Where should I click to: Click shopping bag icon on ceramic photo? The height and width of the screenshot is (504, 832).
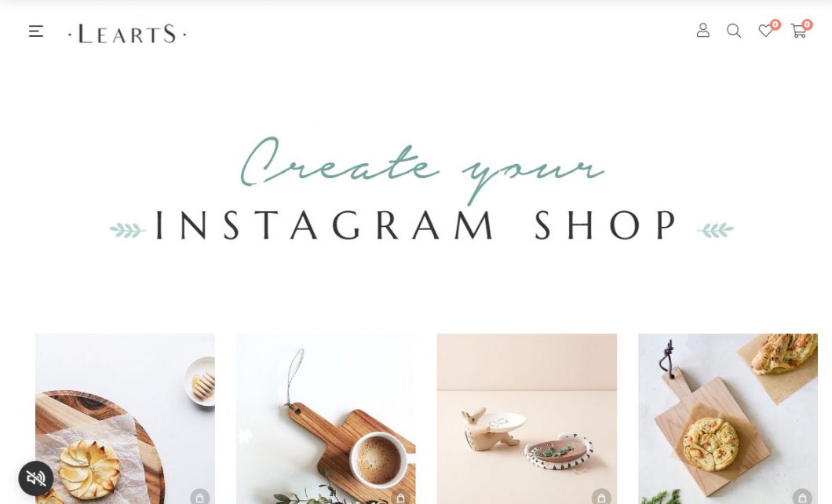coord(601,497)
